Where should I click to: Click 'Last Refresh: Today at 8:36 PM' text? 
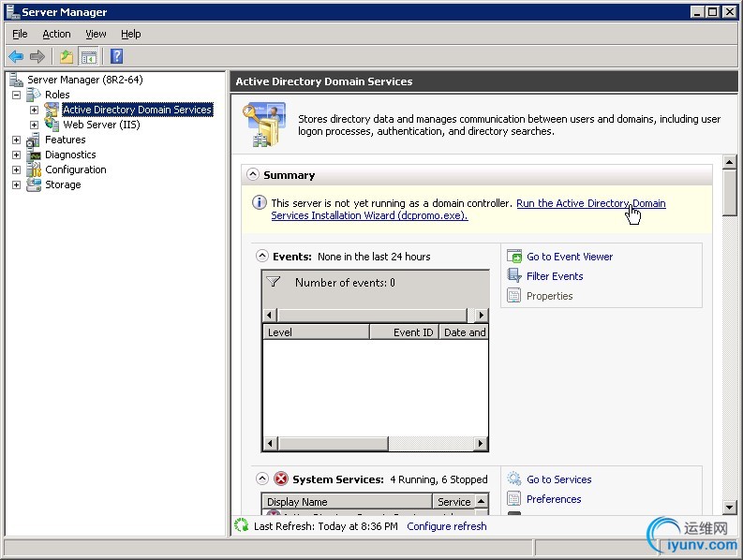click(x=325, y=526)
